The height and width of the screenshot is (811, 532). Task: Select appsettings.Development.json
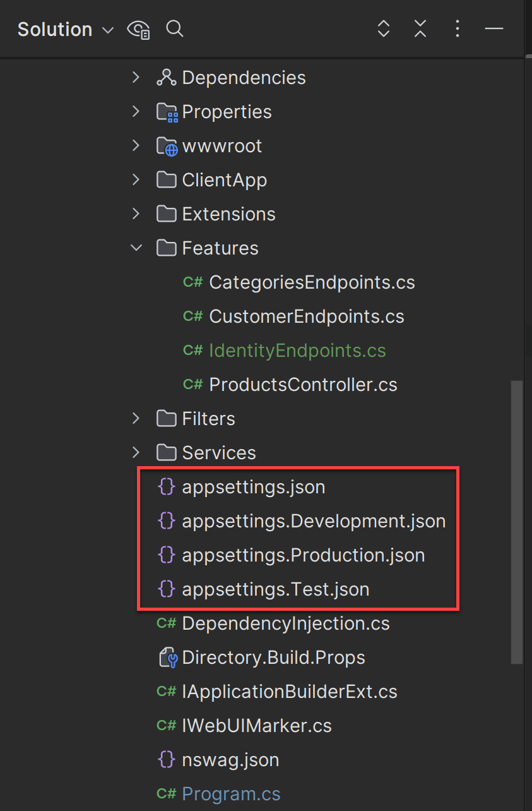pos(314,521)
